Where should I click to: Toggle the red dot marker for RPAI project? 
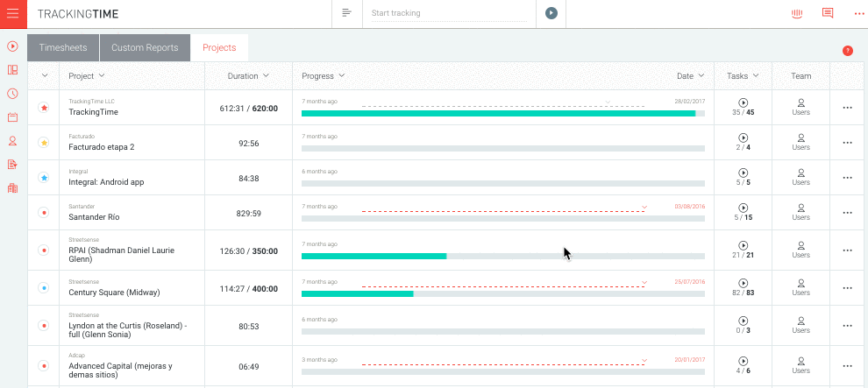click(x=44, y=250)
